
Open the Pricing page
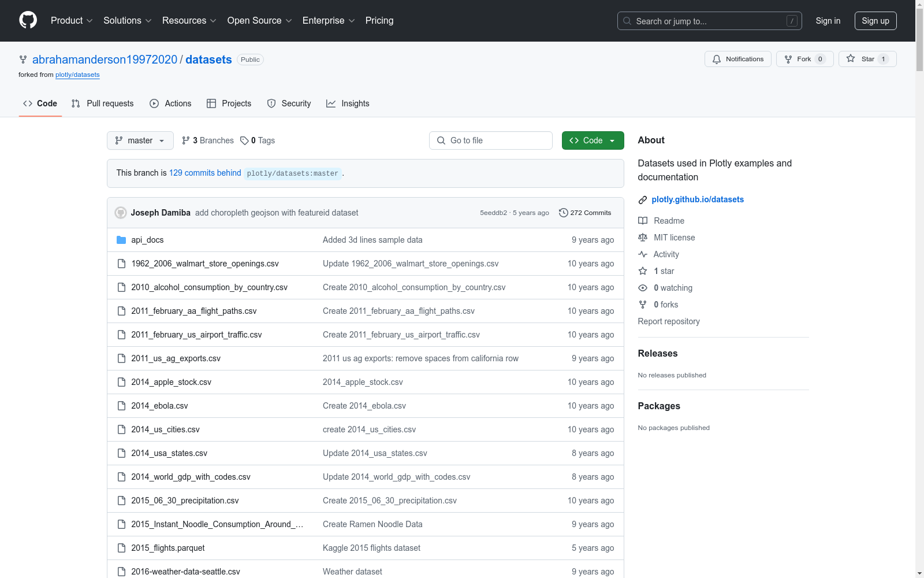(x=379, y=21)
